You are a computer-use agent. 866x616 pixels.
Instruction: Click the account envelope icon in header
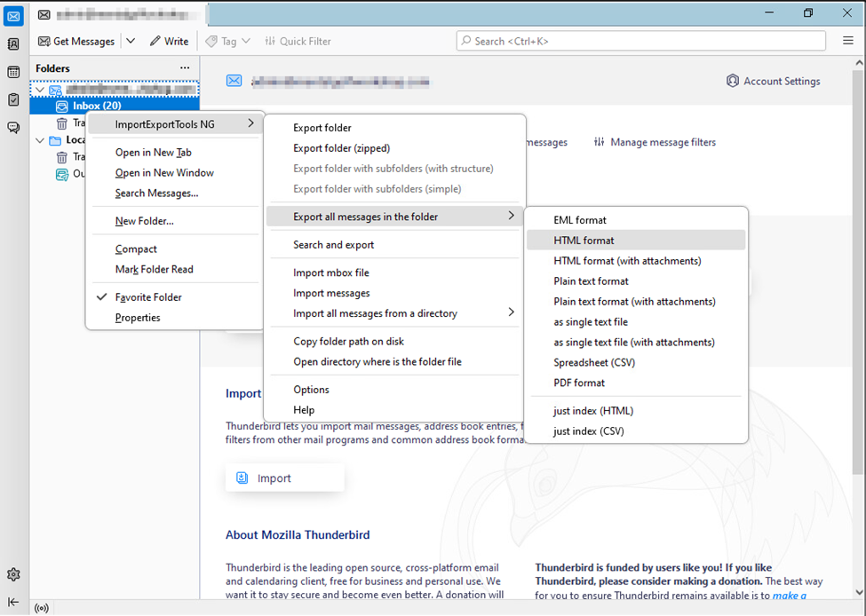pos(234,81)
